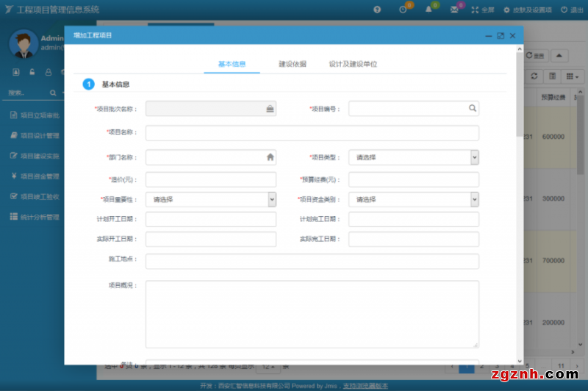The image size is (588, 391).
Task: Open the envelope messages icon
Action: click(x=454, y=10)
